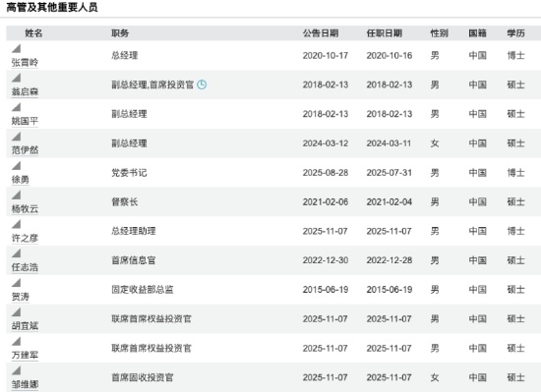Open profile link for 许之彦
The height and width of the screenshot is (392, 541).
25,239
